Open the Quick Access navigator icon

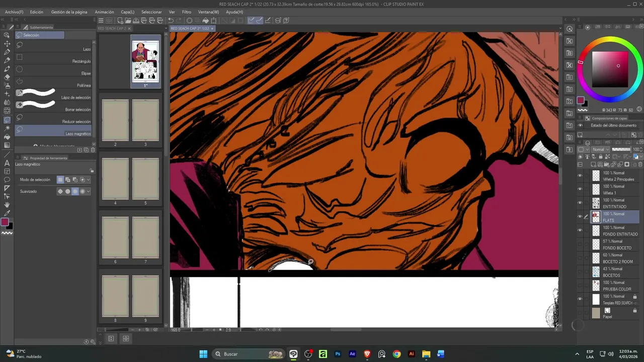pos(569,29)
